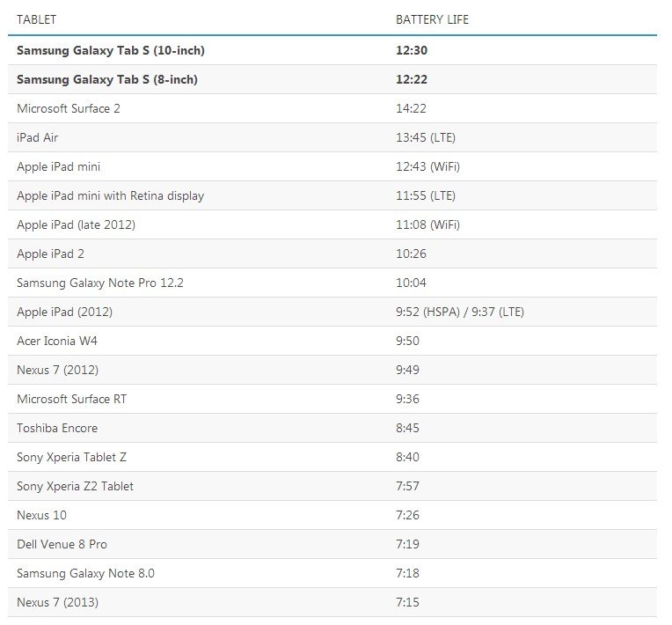Click the Toshiba Encore entry
This screenshot has width=672, height=625.
point(57,428)
